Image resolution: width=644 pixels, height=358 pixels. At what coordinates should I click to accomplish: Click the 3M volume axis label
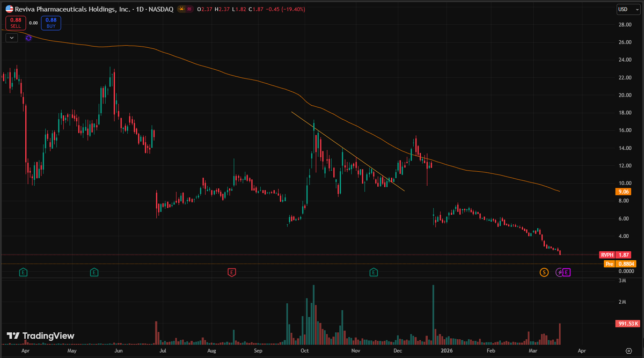[x=621, y=281]
